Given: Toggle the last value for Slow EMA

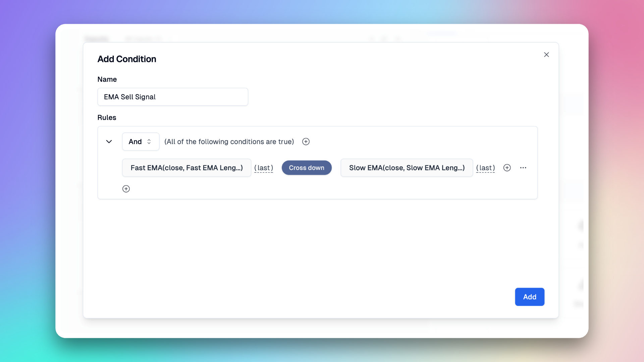Looking at the screenshot, I should pyautogui.click(x=486, y=168).
